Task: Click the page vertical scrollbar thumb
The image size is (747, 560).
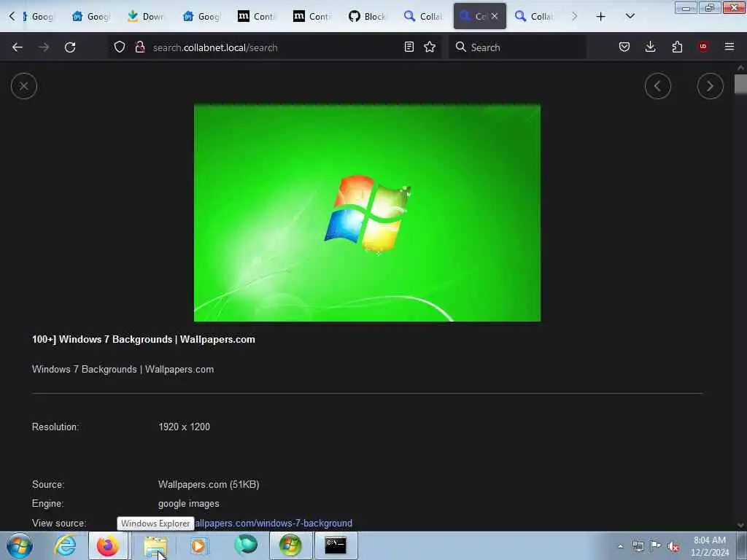Action: tap(740, 85)
